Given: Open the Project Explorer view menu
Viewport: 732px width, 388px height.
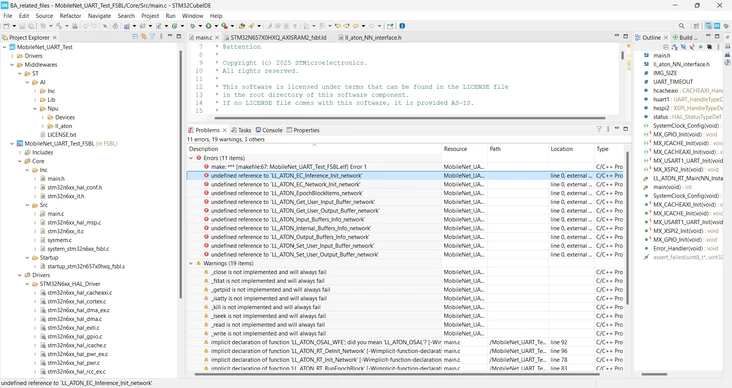Looking at the screenshot, I should tap(161, 36).
